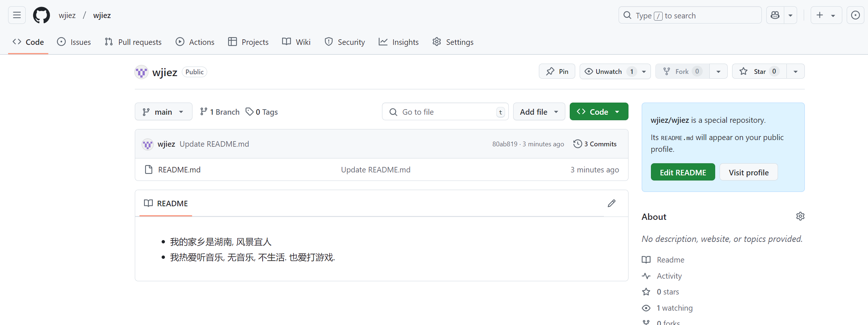The image size is (868, 325).
Task: Select the README tab in file viewer
Action: [166, 203]
